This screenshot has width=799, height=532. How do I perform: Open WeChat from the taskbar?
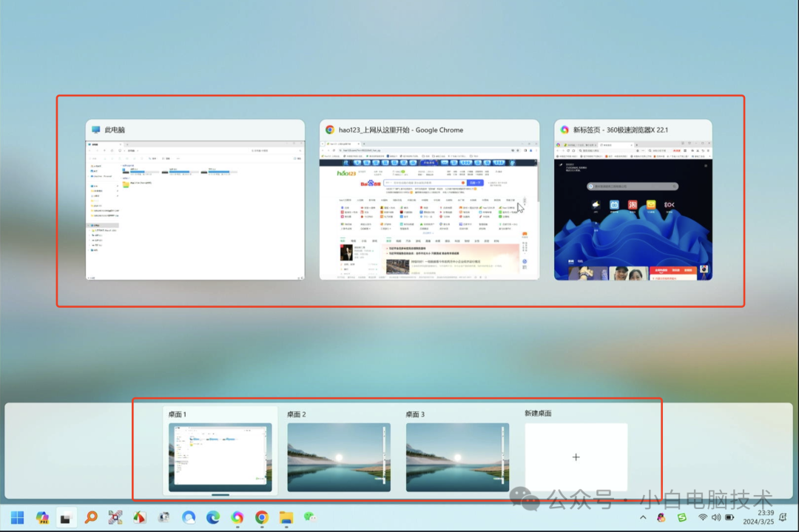[310, 518]
